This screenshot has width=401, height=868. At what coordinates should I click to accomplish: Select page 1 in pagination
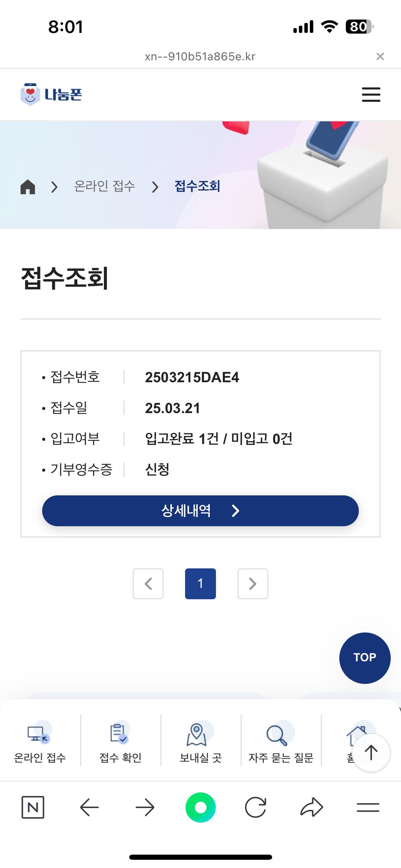(x=200, y=584)
